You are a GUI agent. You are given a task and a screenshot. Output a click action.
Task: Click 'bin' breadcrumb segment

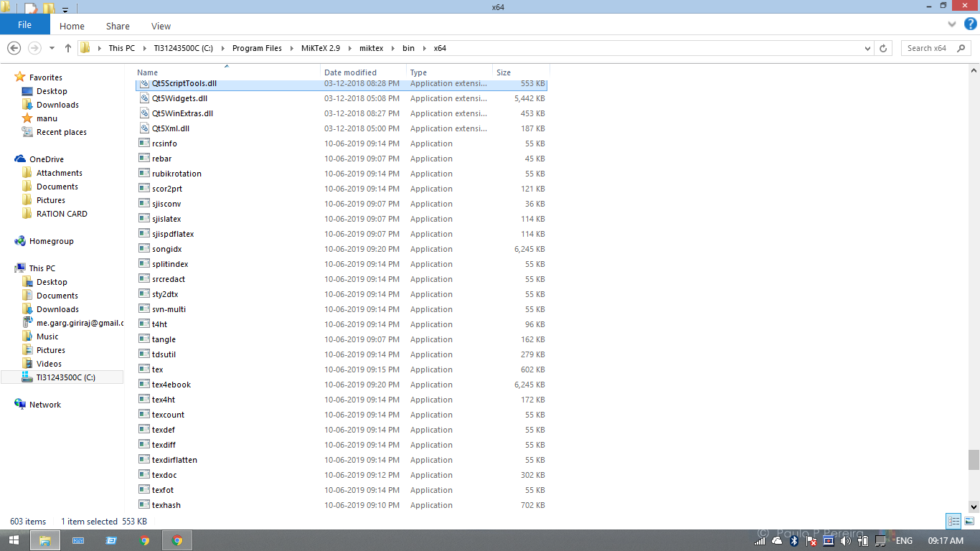coord(408,48)
